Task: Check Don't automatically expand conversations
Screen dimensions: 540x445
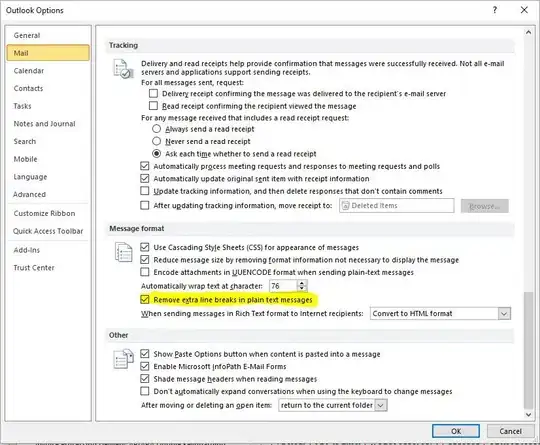Action: (145, 391)
